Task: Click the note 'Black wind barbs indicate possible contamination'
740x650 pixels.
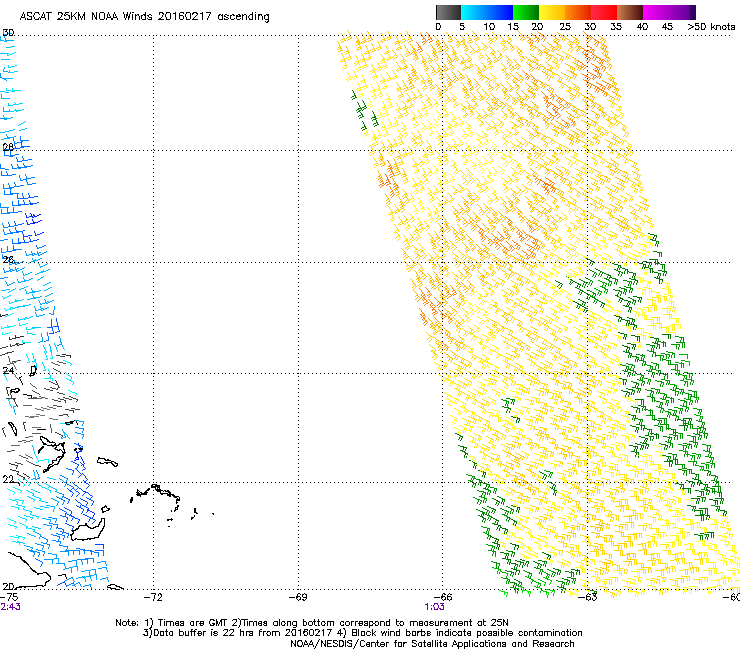Action: pyautogui.click(x=467, y=633)
